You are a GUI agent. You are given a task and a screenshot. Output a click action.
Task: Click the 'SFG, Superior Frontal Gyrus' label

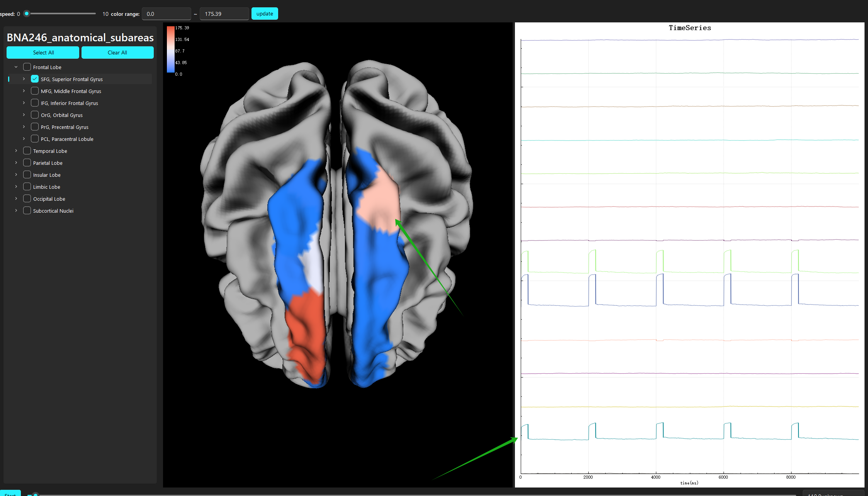72,79
